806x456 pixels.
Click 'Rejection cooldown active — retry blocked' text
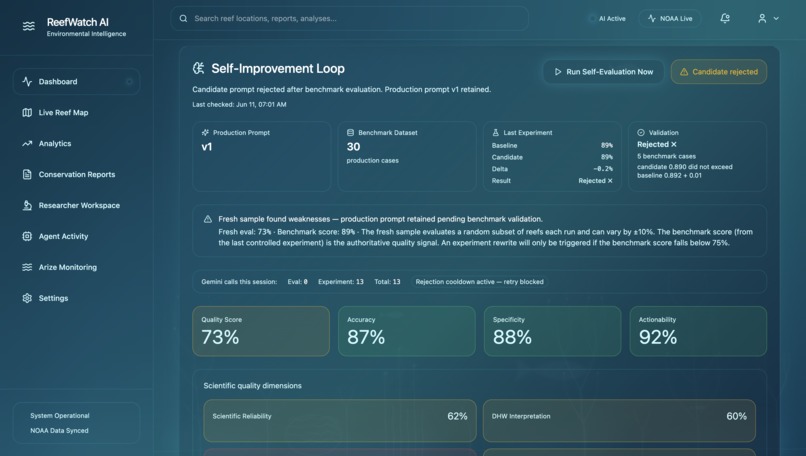point(479,282)
